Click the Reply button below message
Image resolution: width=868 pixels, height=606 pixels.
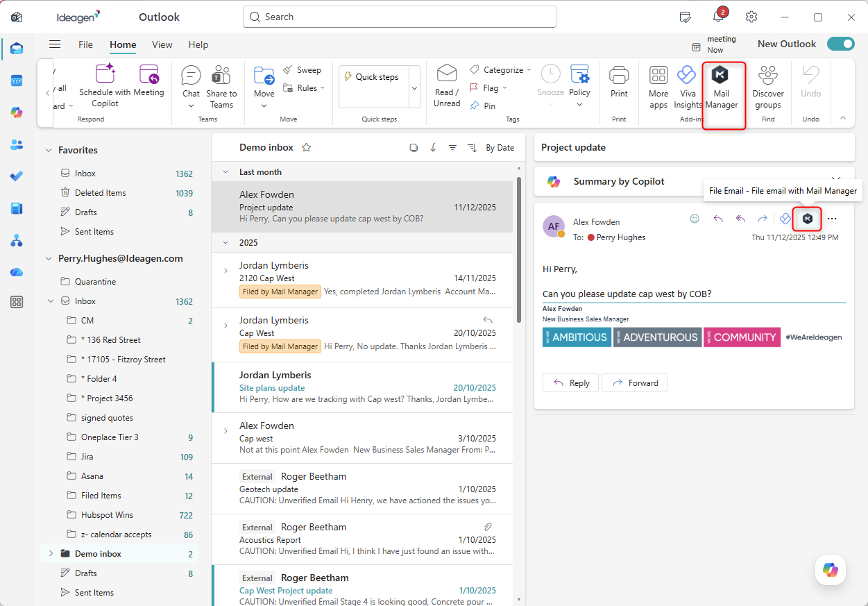coord(570,382)
